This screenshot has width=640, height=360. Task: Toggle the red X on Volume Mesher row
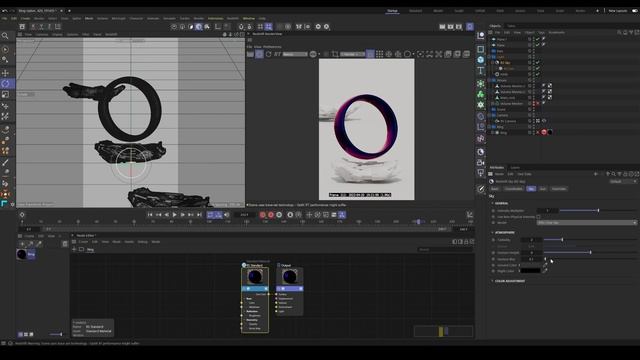[x=538, y=104]
